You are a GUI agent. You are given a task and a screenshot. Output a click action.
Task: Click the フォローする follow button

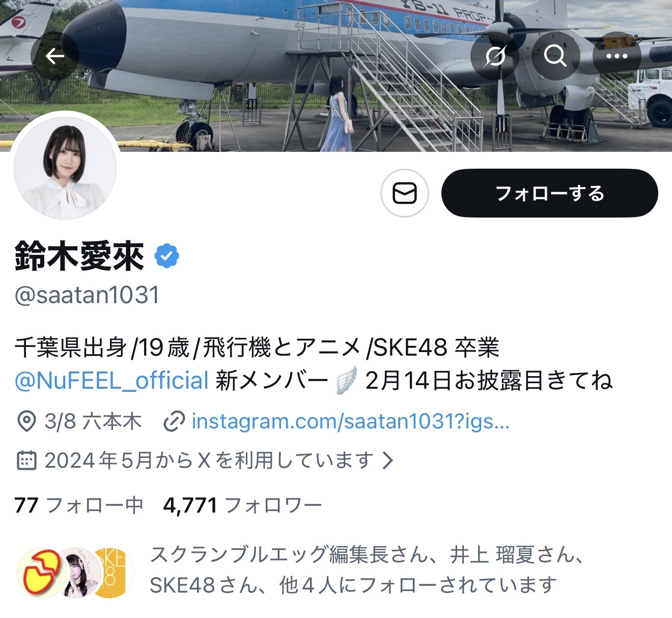pyautogui.click(x=550, y=194)
